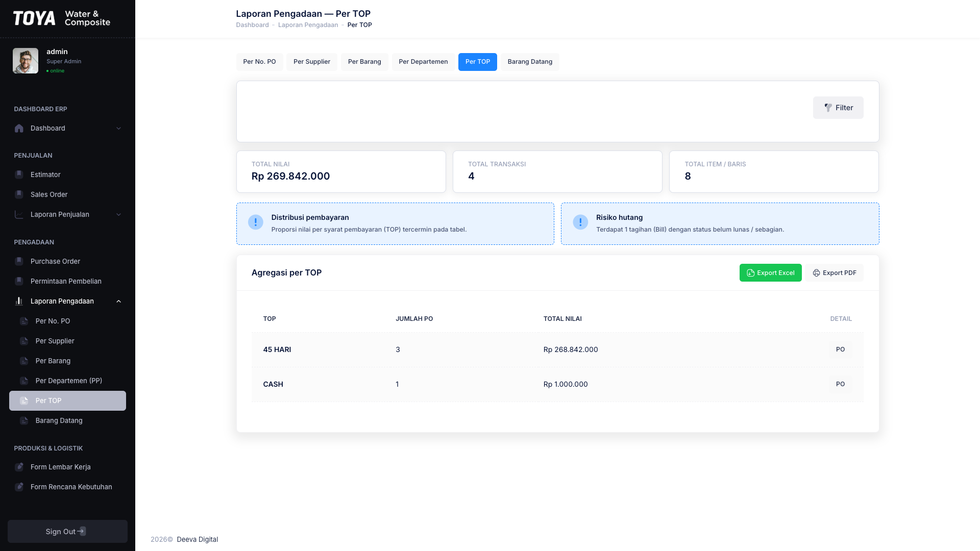
Task: Open Estimator from the sidebar
Action: (67, 174)
